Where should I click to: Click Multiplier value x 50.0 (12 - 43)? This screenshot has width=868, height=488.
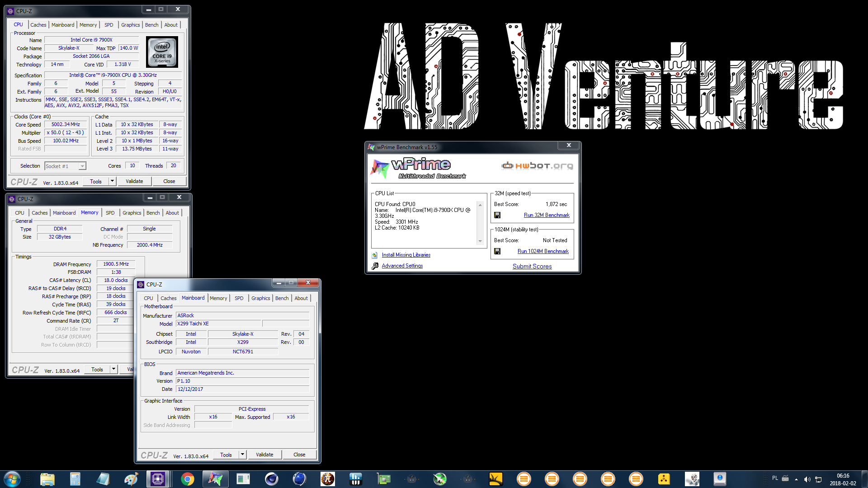pyautogui.click(x=66, y=133)
